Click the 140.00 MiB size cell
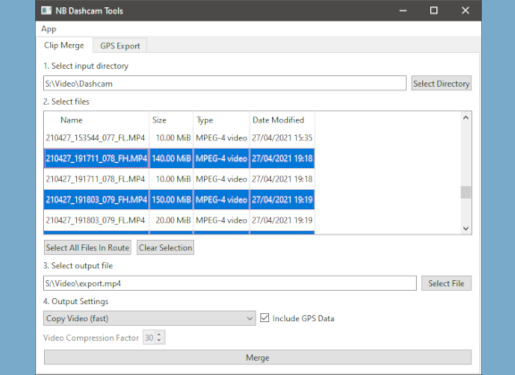The width and height of the screenshot is (515, 375). [171, 158]
